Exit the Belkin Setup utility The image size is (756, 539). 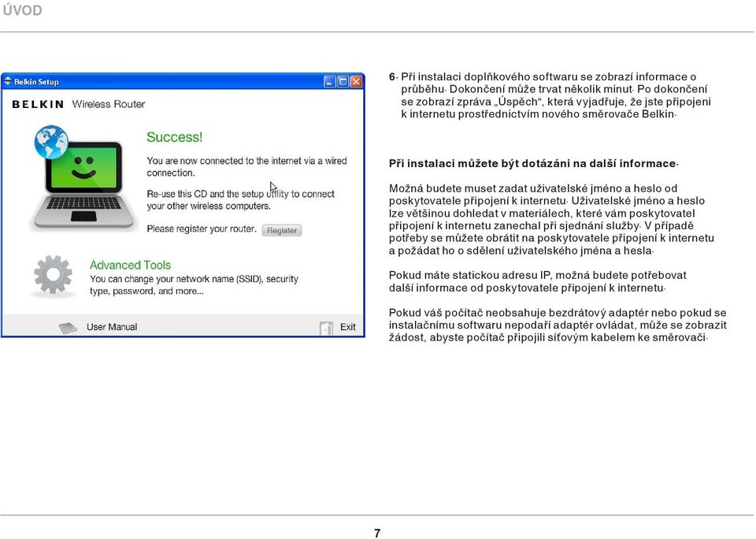(x=347, y=327)
